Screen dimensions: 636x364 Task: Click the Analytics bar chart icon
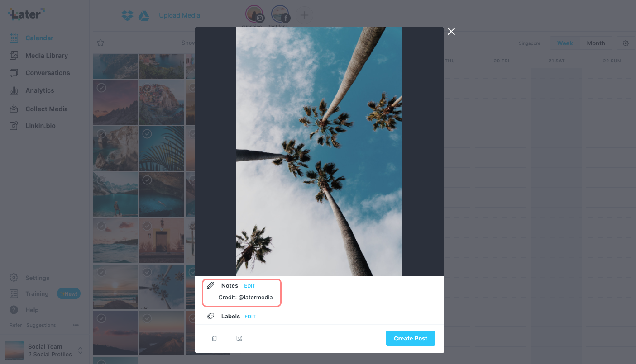point(14,90)
